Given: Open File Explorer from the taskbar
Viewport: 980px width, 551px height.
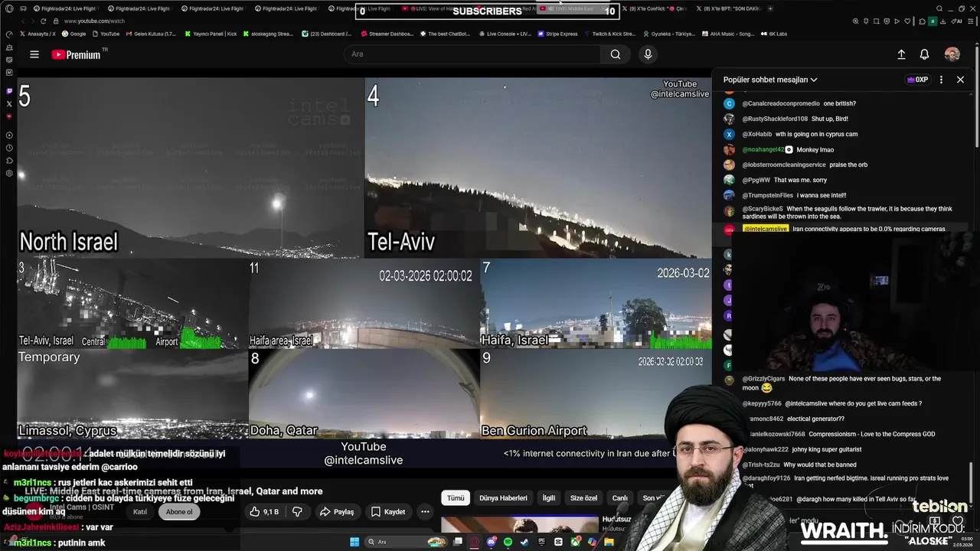Looking at the screenshot, I should tap(609, 542).
